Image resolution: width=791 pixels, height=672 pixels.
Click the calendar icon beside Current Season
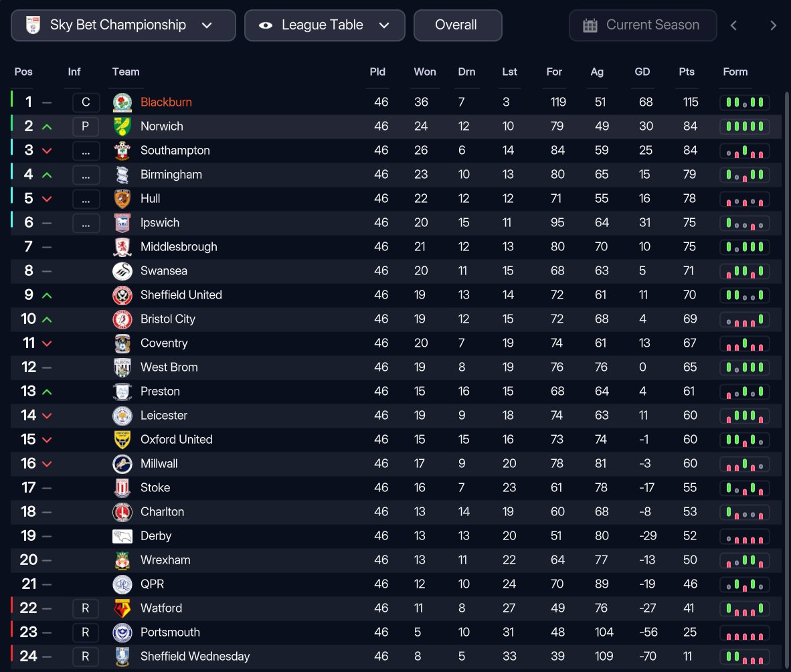coord(590,25)
